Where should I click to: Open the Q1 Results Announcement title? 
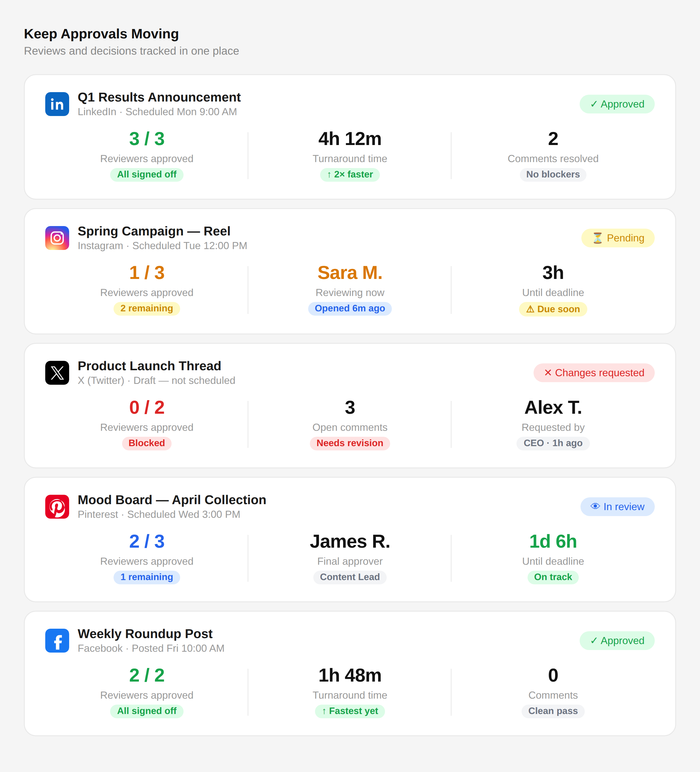(159, 97)
